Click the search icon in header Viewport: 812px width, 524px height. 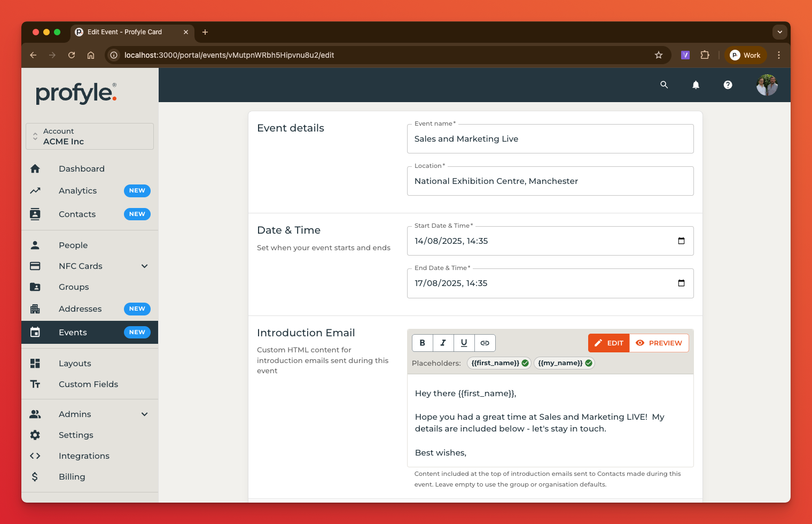pos(664,84)
